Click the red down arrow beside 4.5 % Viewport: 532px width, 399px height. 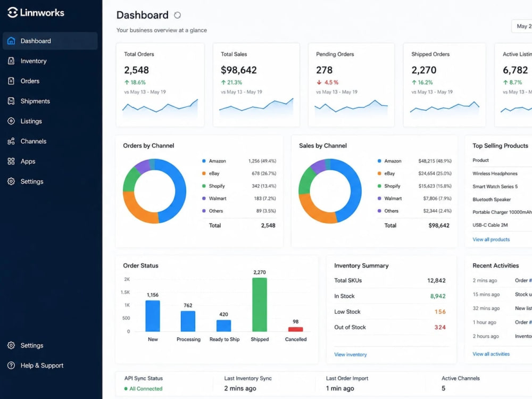319,82
